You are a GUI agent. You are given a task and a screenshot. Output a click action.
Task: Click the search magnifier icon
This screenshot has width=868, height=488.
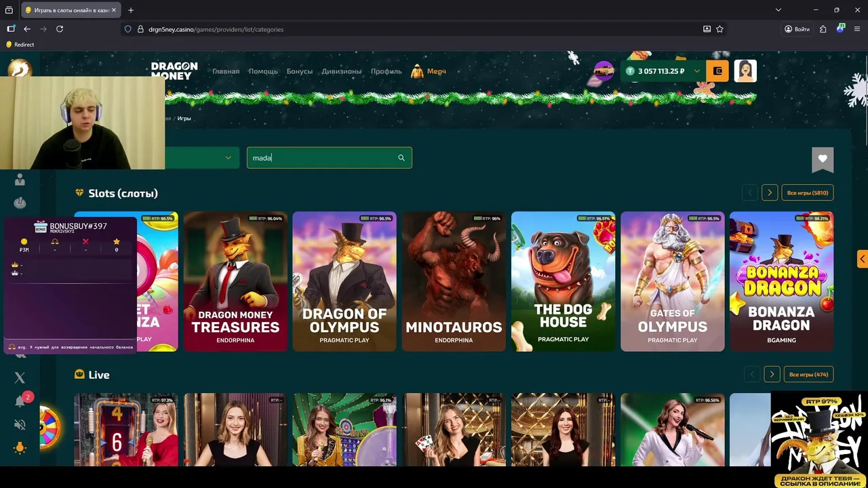pyautogui.click(x=401, y=158)
